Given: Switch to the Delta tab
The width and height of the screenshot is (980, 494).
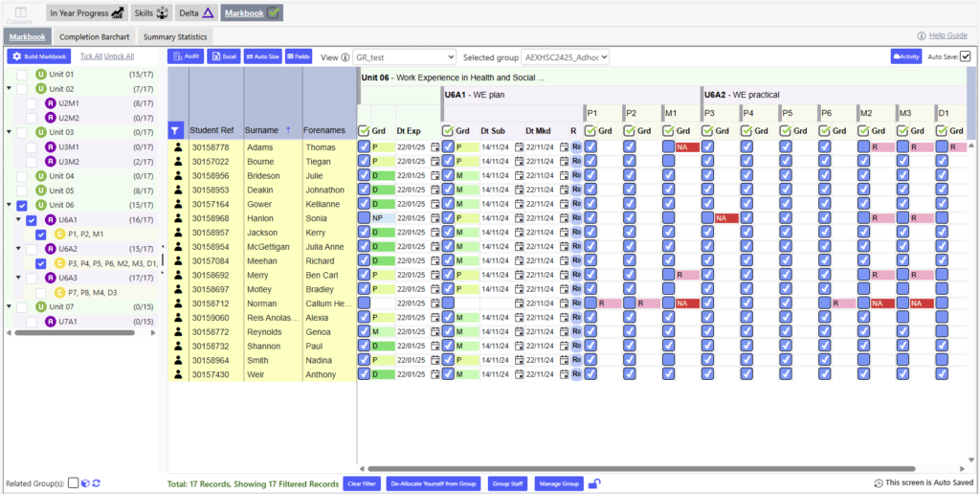Looking at the screenshot, I should [x=197, y=12].
